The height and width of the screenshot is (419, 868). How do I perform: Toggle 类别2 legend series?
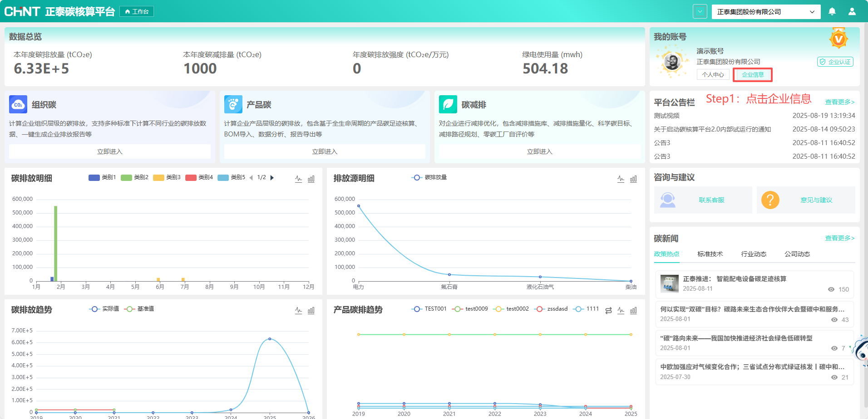pyautogui.click(x=134, y=177)
